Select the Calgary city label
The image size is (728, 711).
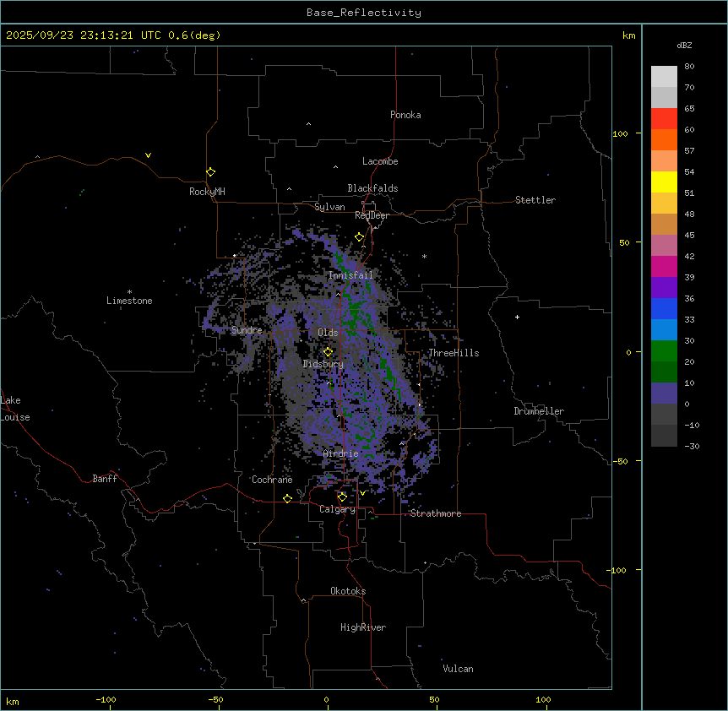(x=337, y=509)
